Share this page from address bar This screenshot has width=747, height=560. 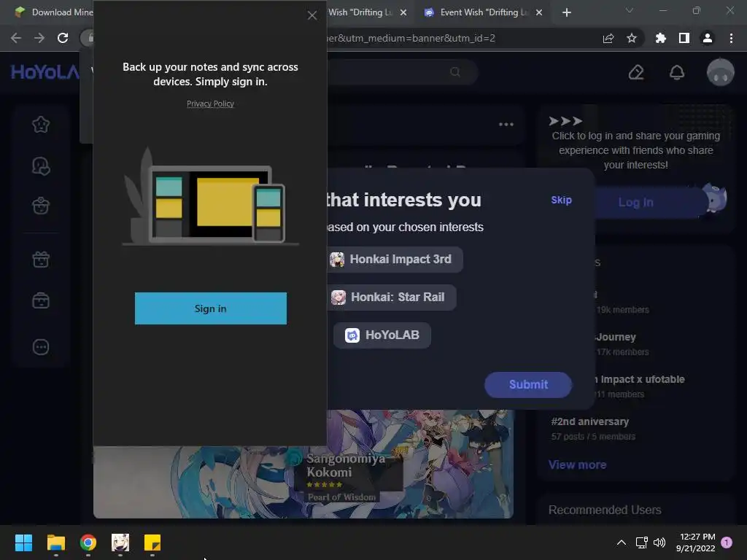click(608, 39)
